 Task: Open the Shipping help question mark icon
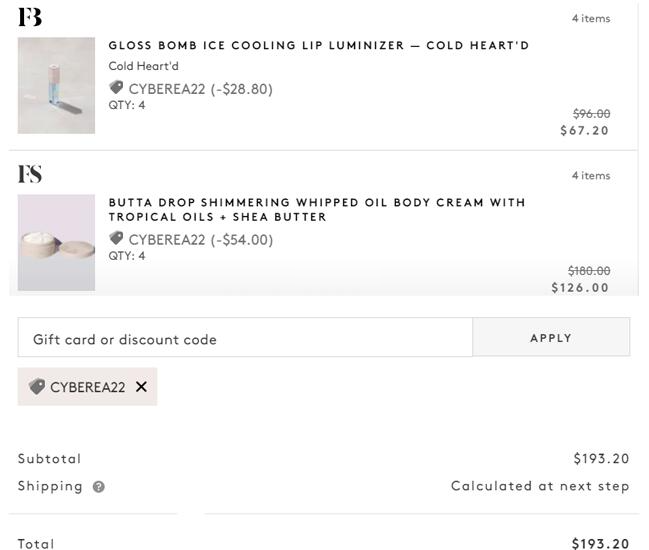[99, 487]
